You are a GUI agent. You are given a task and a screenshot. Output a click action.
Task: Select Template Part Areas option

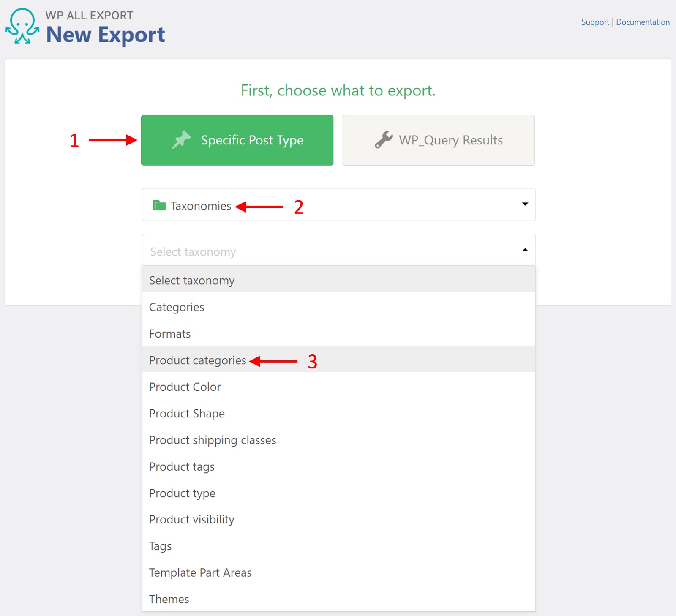[339, 573]
